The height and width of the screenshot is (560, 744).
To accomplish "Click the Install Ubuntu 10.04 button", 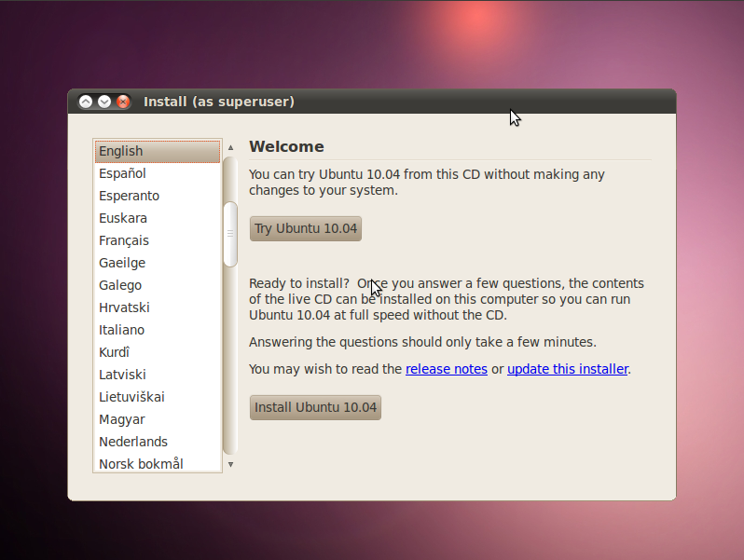I will [x=315, y=407].
